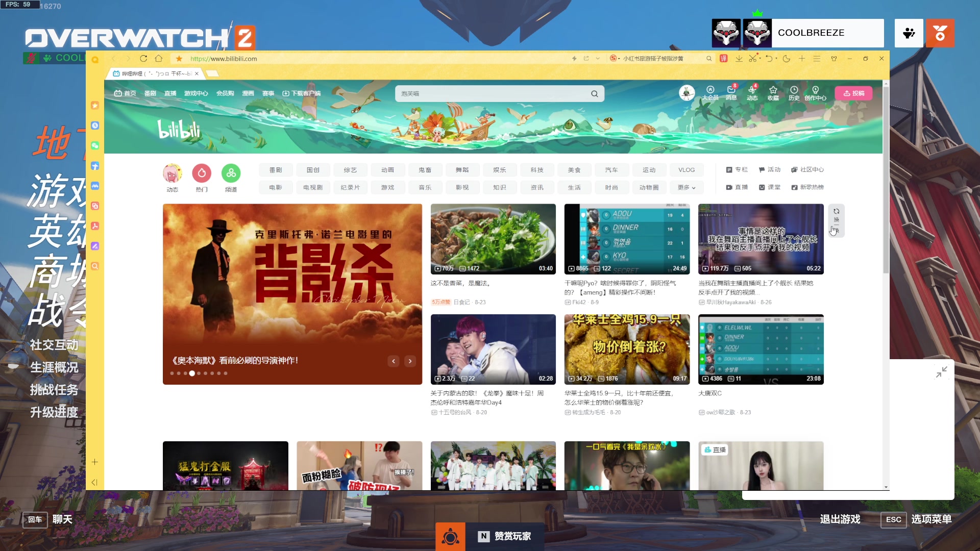
Task: Open the green 频道 channel icon
Action: coord(231,173)
